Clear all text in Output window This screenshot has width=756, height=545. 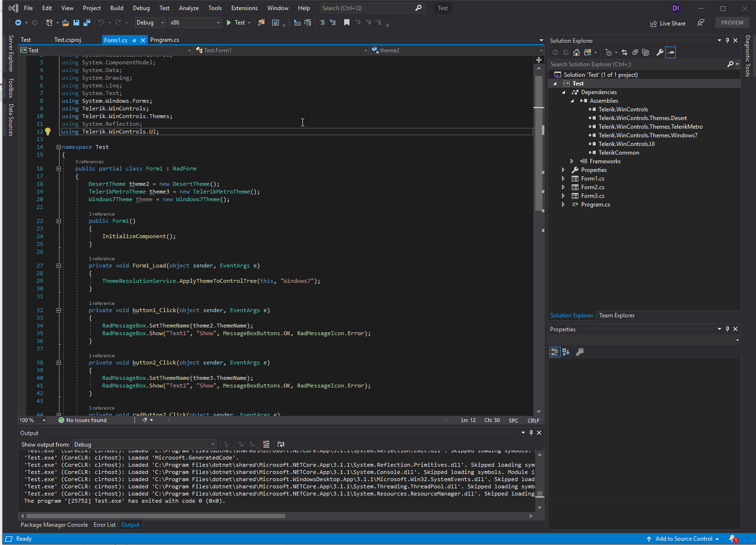point(266,444)
